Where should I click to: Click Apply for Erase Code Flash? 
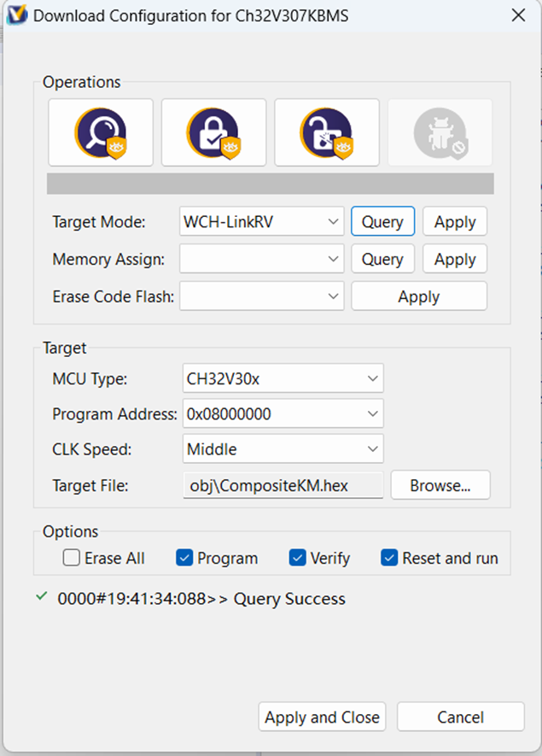[419, 296]
